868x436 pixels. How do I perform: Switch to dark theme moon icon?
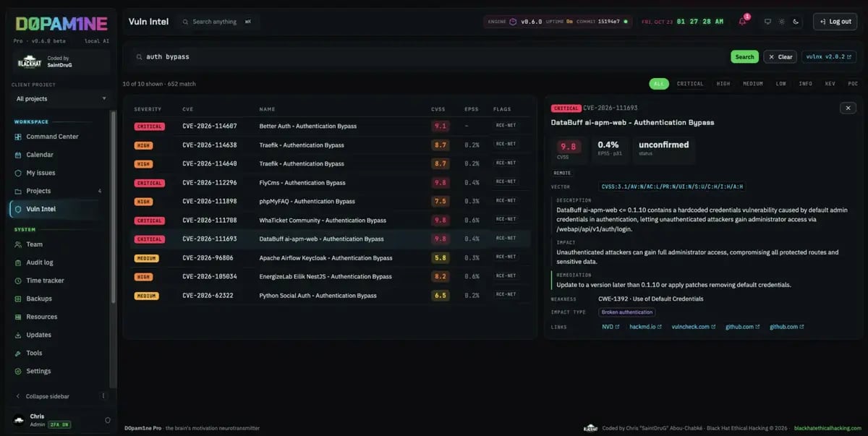pos(796,22)
